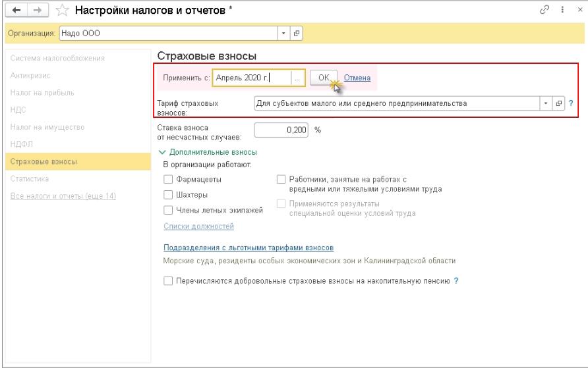Open Налог на прибыль section
Image resolution: width=588 pixels, height=368 pixels.
tap(42, 92)
